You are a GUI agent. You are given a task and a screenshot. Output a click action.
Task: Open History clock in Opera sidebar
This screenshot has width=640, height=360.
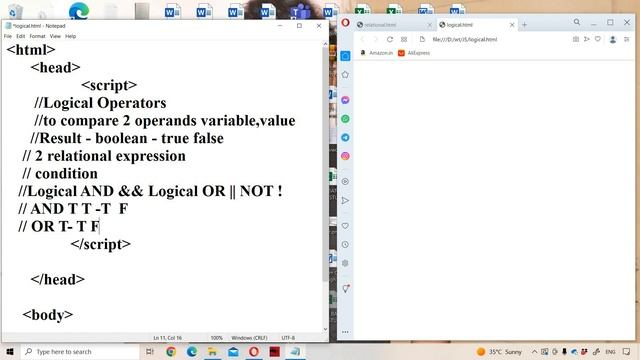[345, 244]
